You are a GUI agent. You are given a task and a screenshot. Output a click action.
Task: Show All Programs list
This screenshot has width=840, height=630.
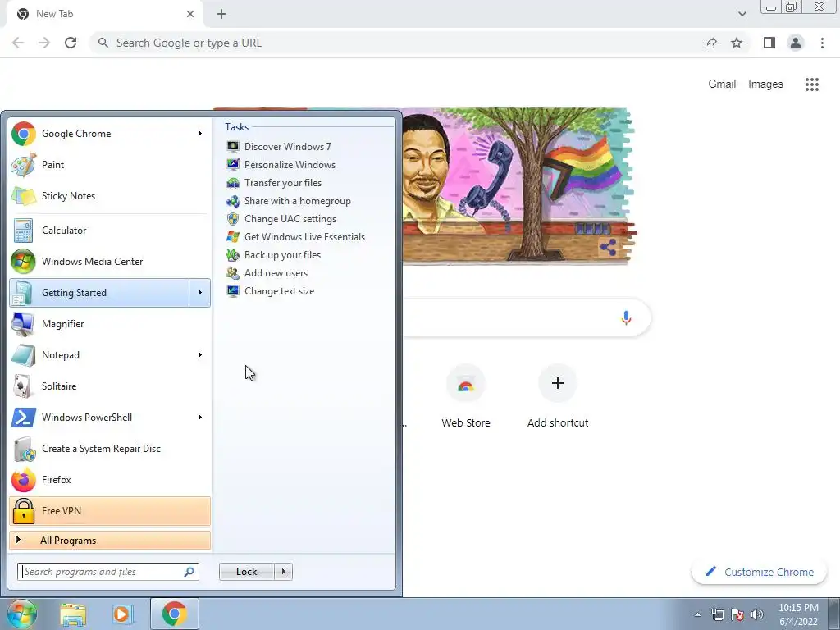[x=110, y=540]
